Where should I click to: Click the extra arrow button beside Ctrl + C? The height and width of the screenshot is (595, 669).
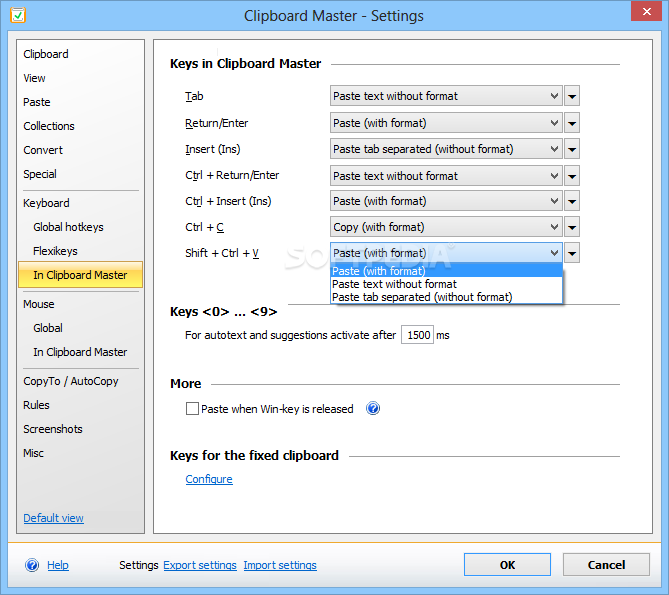click(x=572, y=227)
